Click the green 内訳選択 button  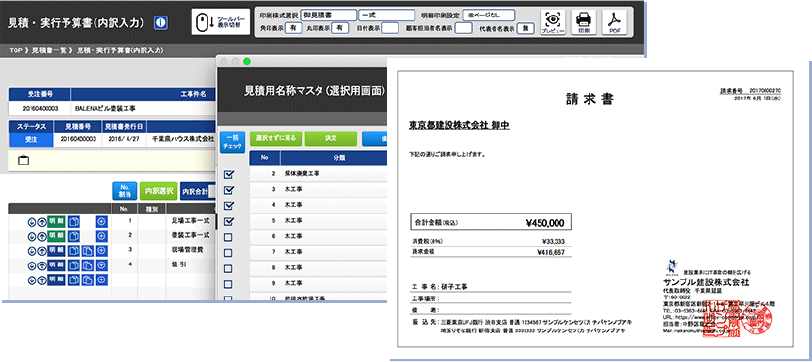158,191
